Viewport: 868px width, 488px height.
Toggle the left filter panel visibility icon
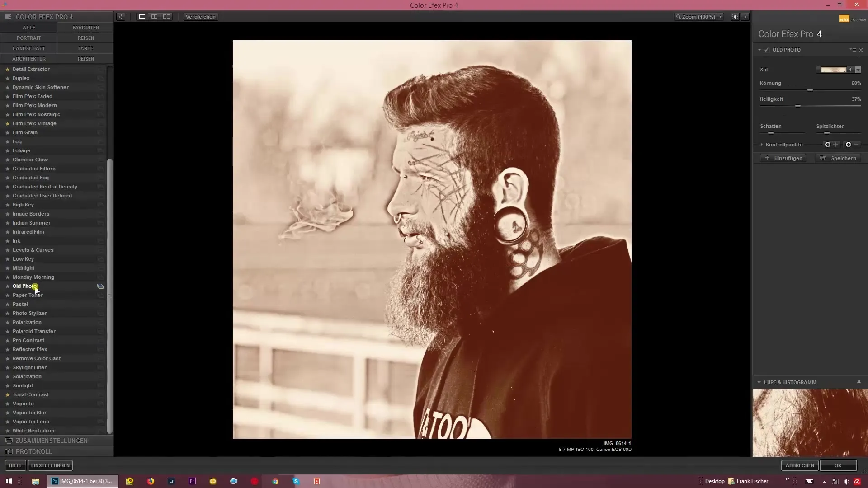(x=121, y=17)
